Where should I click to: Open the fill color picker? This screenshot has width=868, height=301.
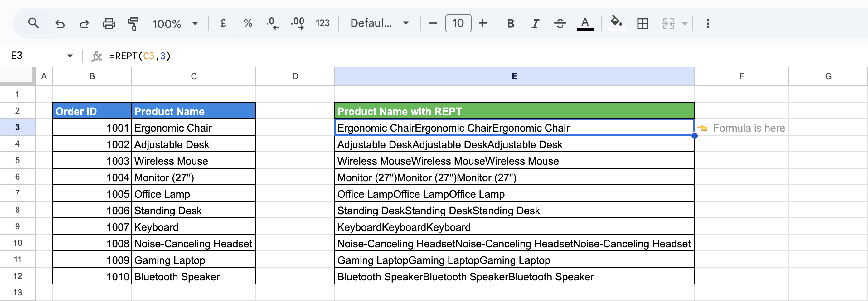[617, 23]
